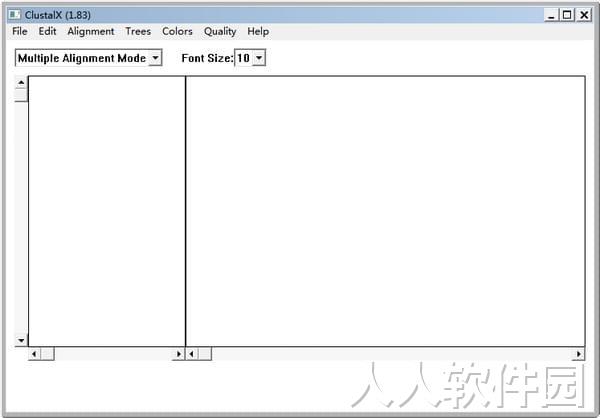
Task: Click the names pane horizontal scrollbar thumb
Action: pyautogui.click(x=48, y=354)
